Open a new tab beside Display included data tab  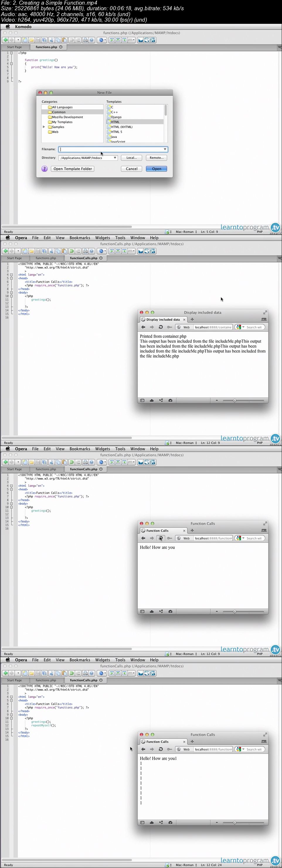coord(192,319)
